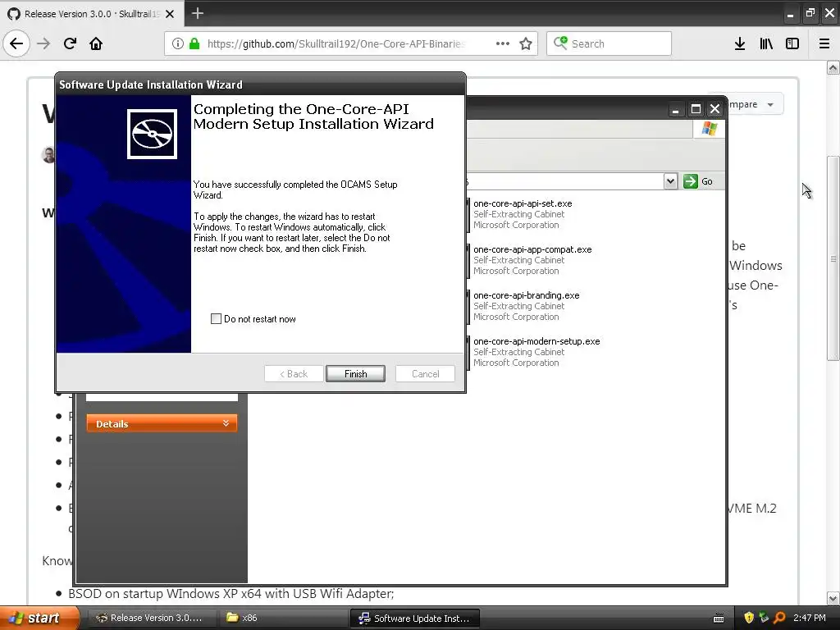Image resolution: width=840 pixels, height=630 pixels.
Task: Open page actions three-dots menu
Action: 503,43
